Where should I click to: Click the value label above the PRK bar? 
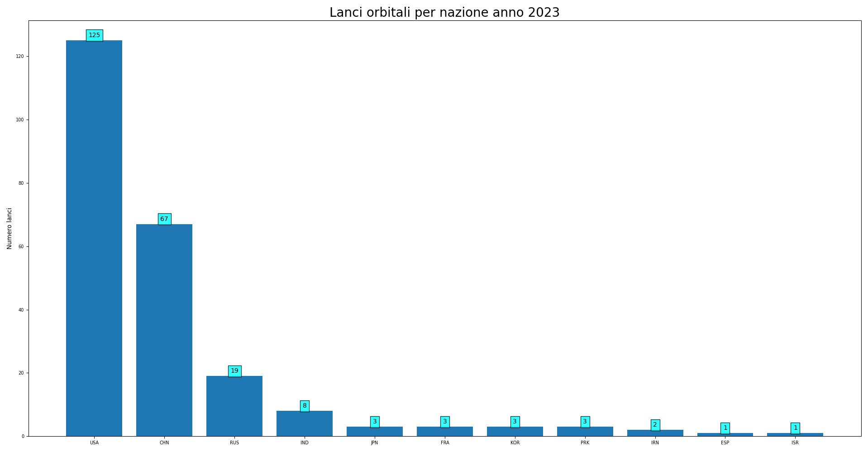[x=585, y=422]
